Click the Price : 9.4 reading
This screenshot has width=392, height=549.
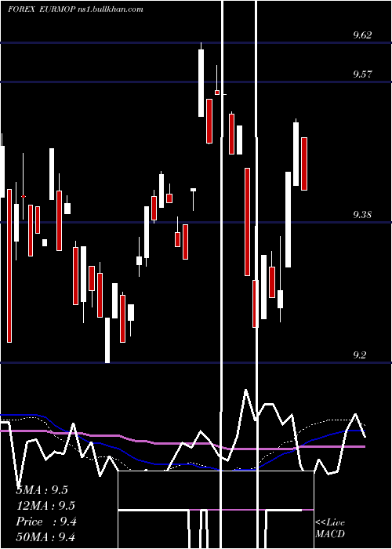(46, 522)
